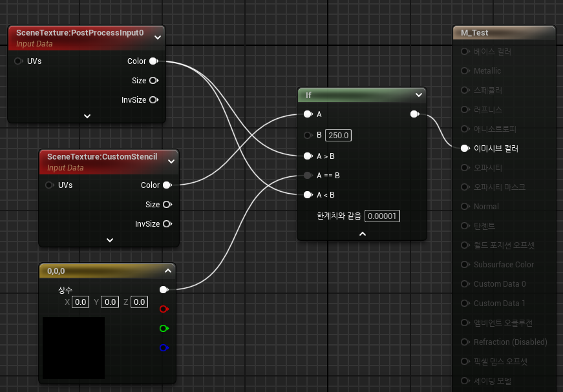563x392 pixels.
Task: Edit the Z value field of constant
Action: [140, 302]
